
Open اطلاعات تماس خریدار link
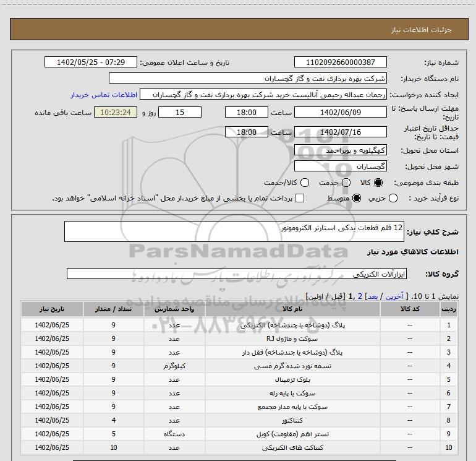[x=104, y=95]
